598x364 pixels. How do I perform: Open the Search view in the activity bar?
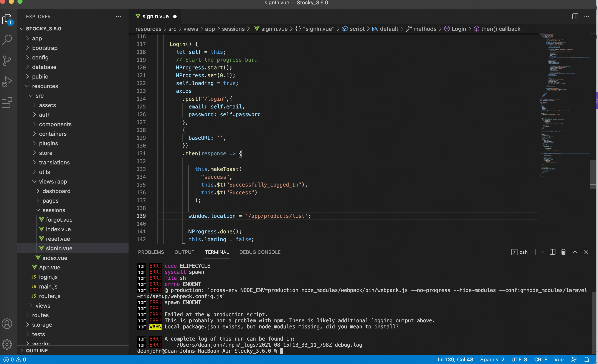7,39
